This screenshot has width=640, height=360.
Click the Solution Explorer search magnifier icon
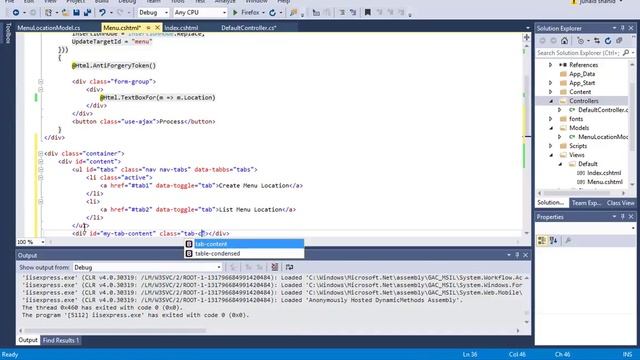(626, 53)
